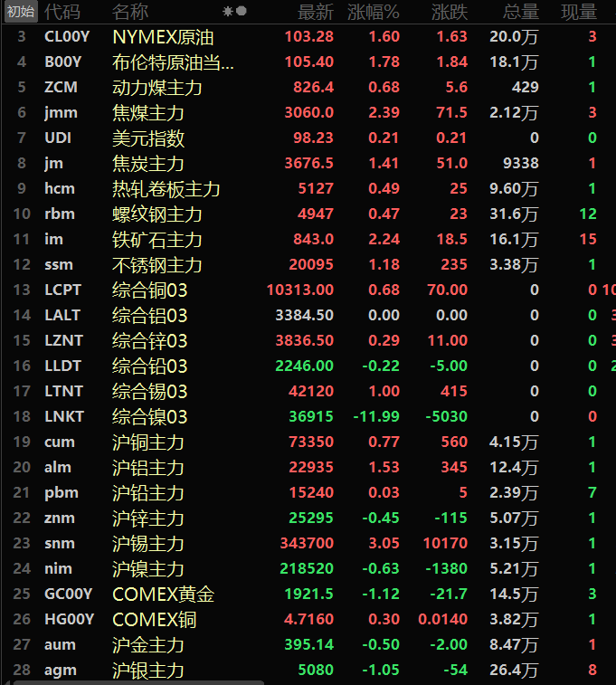Click the 名称 column header
Viewport: 616px width, 685px height.
pyautogui.click(x=130, y=12)
